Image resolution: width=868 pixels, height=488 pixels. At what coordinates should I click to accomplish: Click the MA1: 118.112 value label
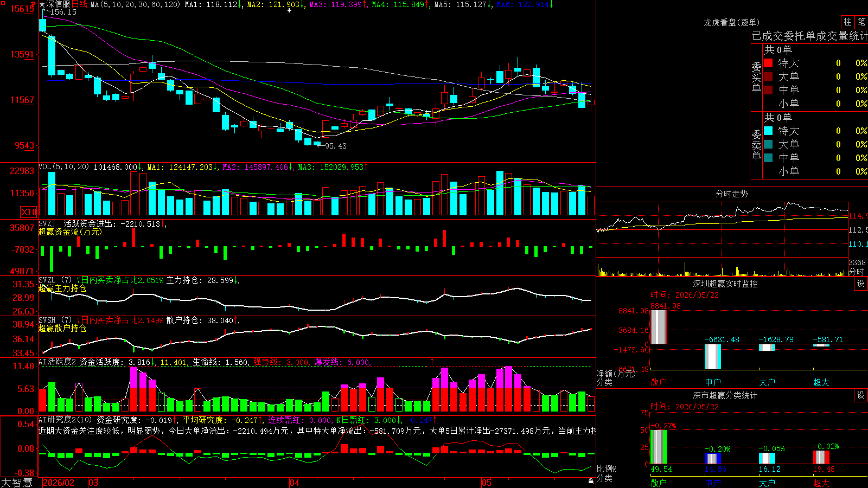pyautogui.click(x=212, y=4)
